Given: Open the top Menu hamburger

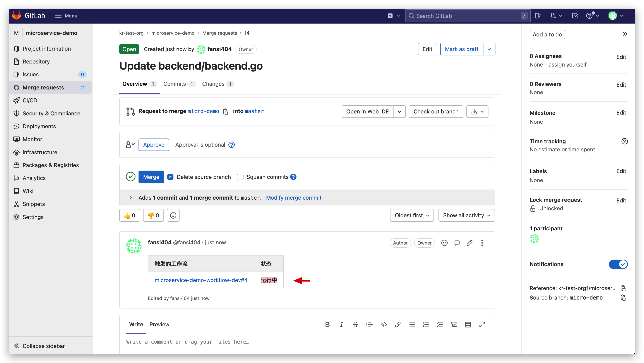Looking at the screenshot, I should pyautogui.click(x=66, y=16).
